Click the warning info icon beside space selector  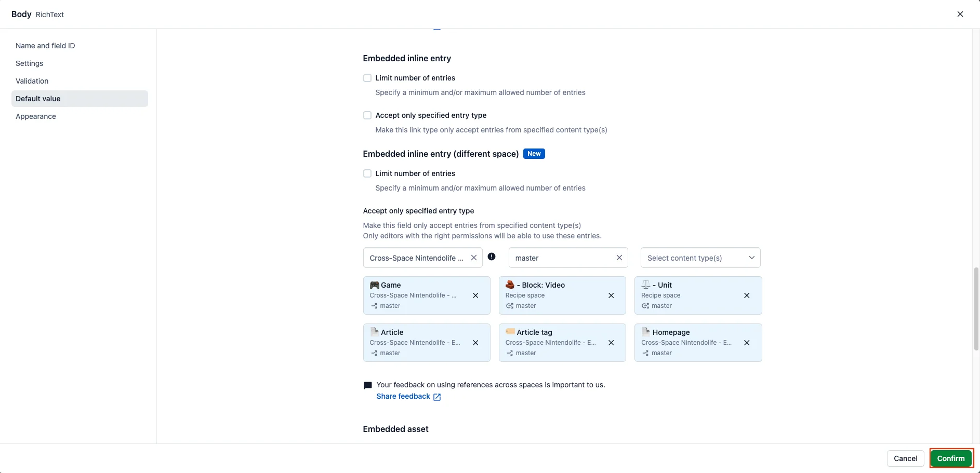pos(492,256)
